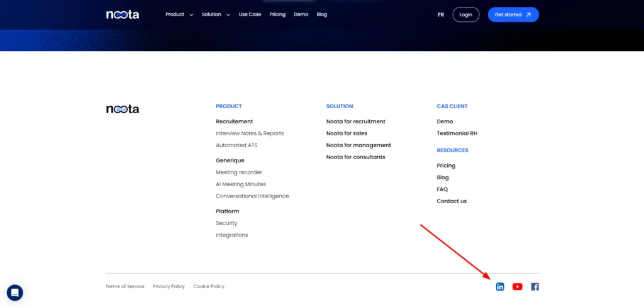The width and height of the screenshot is (644, 307).
Task: Click the Noota logo in header
Action: [123, 14]
